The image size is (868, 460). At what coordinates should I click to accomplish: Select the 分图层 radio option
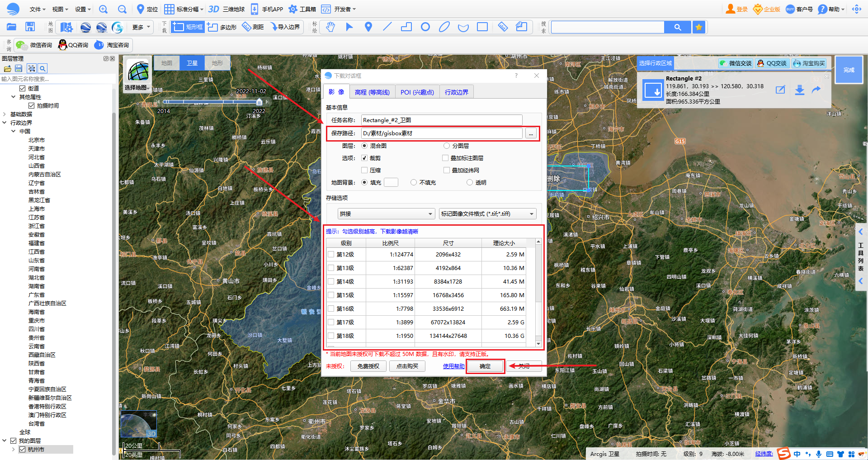(447, 146)
